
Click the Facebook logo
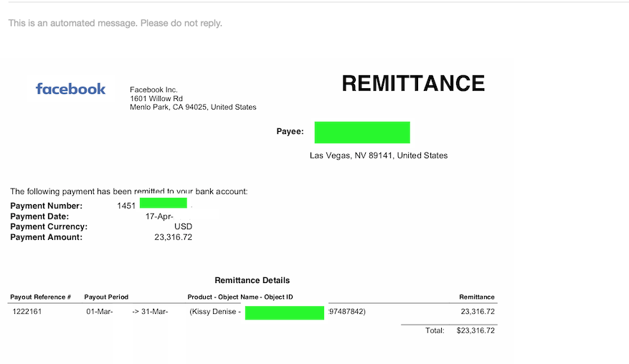coord(70,89)
